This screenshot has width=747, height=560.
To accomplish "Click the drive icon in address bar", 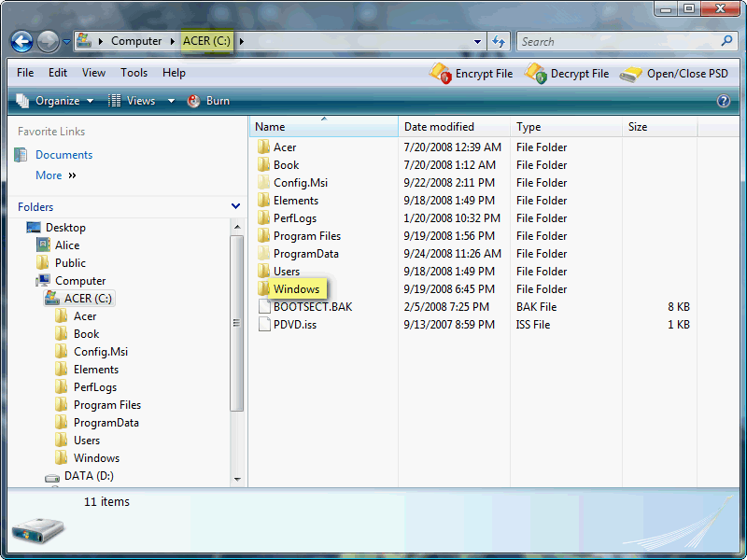I will [84, 40].
